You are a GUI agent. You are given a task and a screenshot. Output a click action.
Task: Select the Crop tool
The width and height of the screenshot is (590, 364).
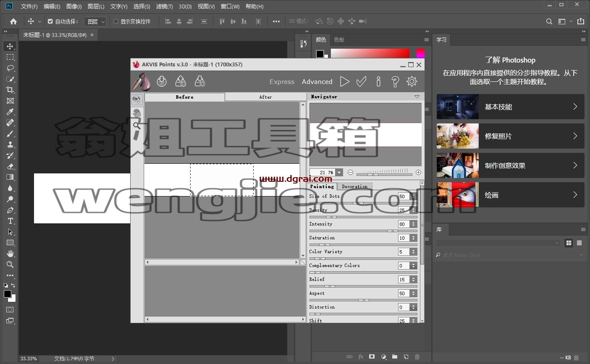10,90
